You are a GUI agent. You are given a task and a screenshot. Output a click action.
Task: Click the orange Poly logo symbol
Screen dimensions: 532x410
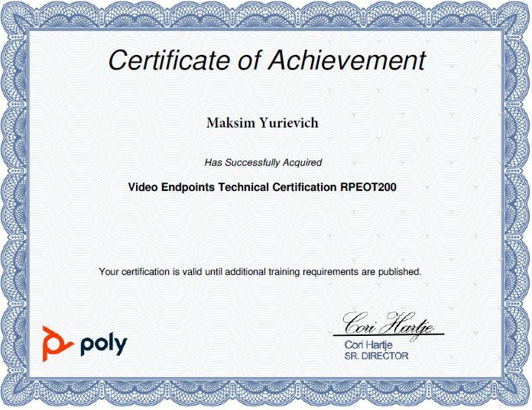pos(55,341)
